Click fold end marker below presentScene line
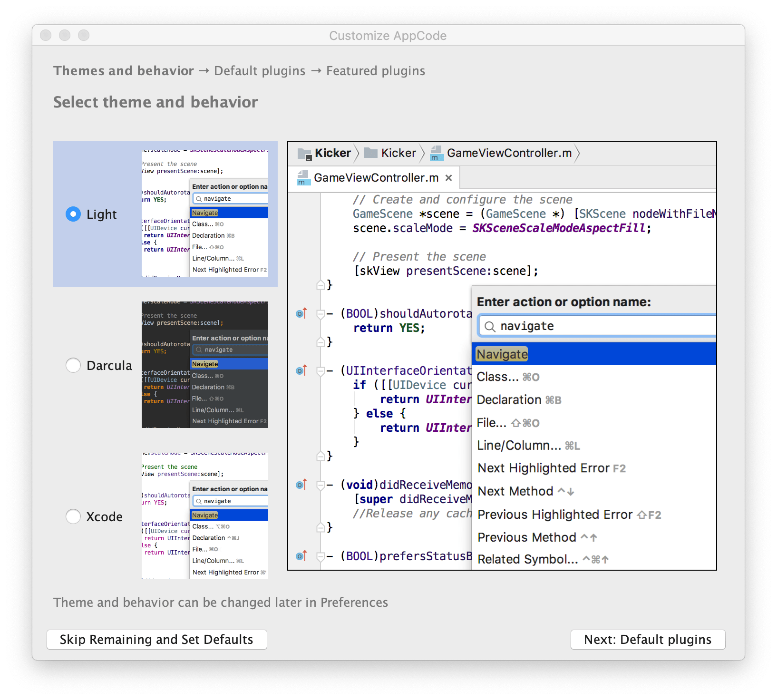The width and height of the screenshot is (777, 700). [321, 285]
